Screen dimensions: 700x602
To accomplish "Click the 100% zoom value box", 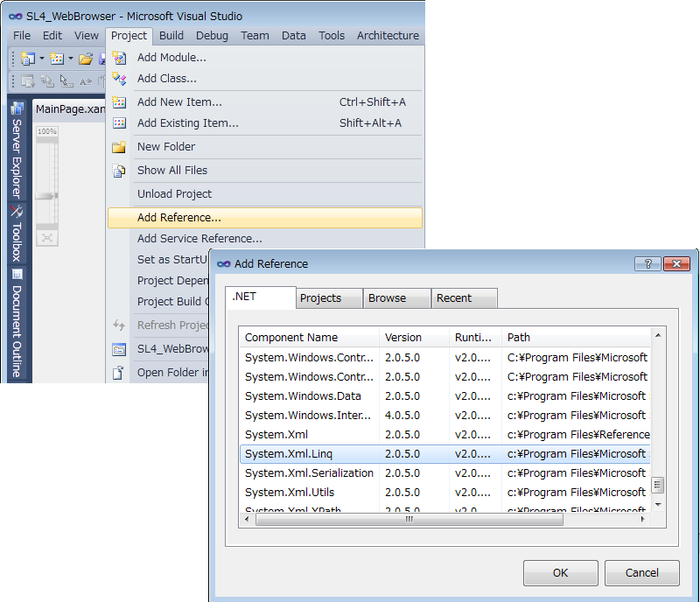I will (x=47, y=131).
